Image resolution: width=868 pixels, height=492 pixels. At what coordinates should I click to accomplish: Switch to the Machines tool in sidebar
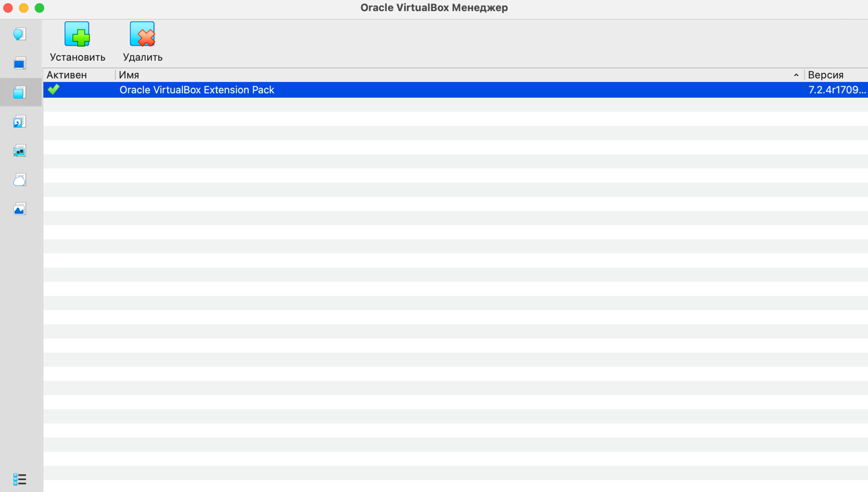[19, 63]
